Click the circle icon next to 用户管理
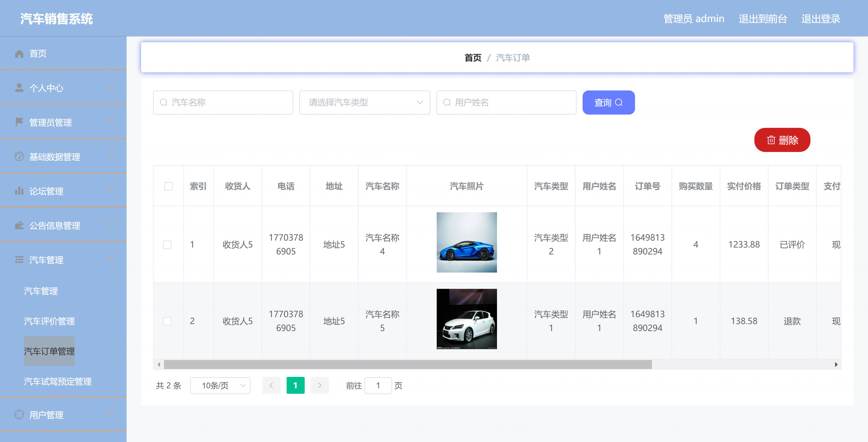Screen dimensions: 868x442 click(19, 414)
